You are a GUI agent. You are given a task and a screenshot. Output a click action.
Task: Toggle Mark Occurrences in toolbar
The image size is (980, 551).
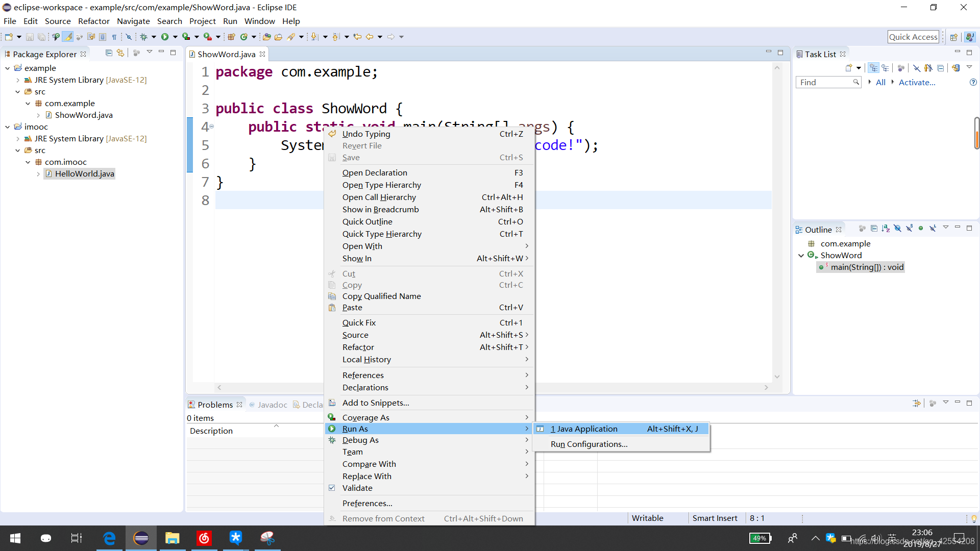tap(67, 37)
